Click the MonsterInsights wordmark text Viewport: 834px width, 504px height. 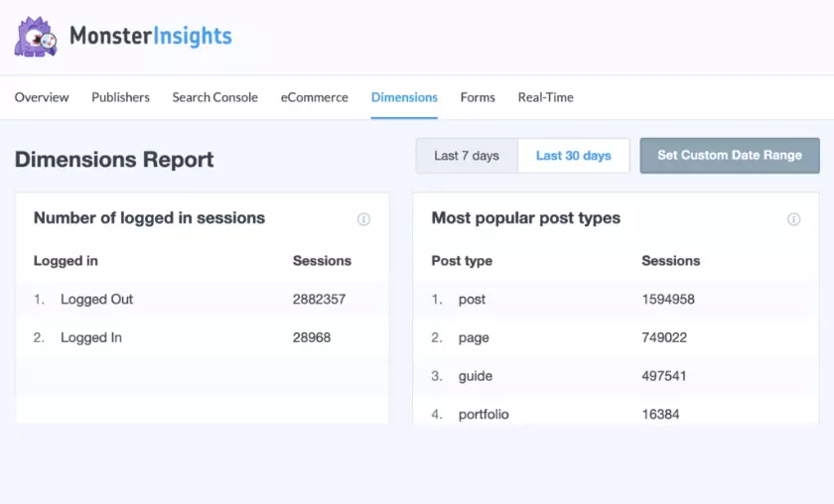click(151, 36)
